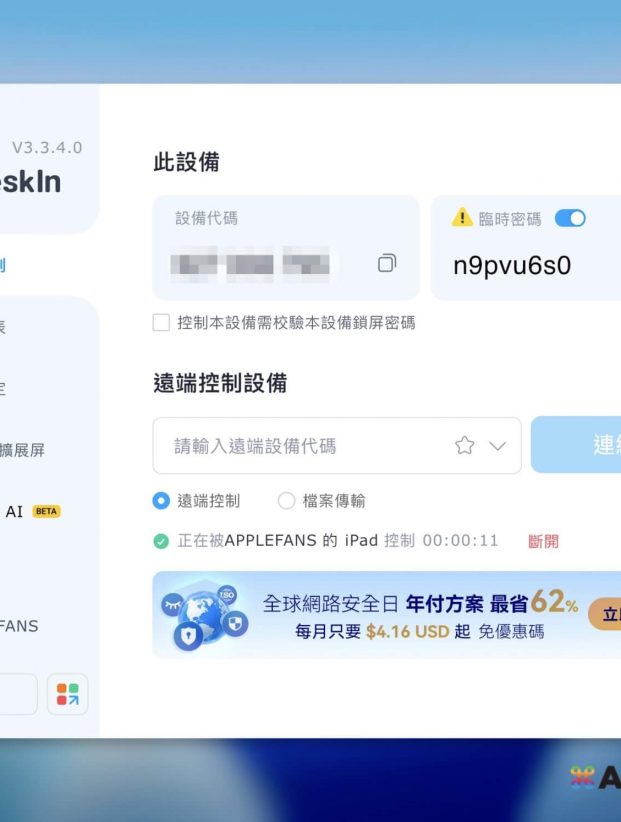The image size is (621, 822).
Task: Select the 遠端控制 radio option
Action: pos(161,501)
